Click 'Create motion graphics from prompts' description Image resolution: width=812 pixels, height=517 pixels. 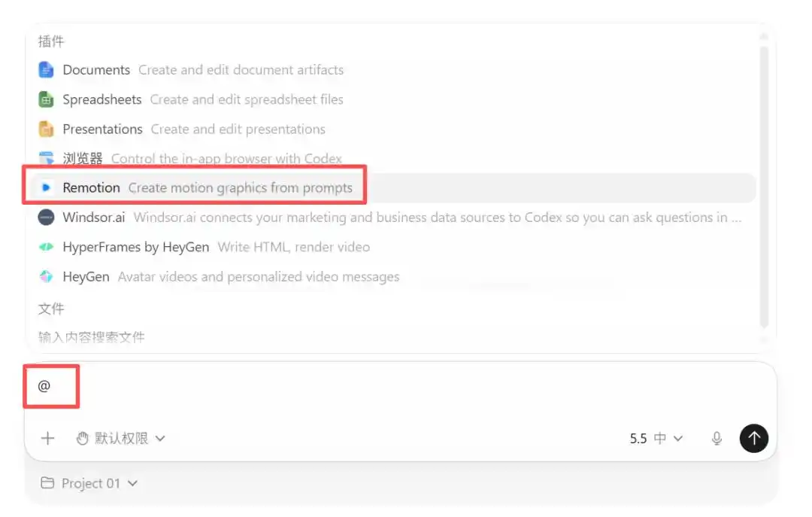241,187
